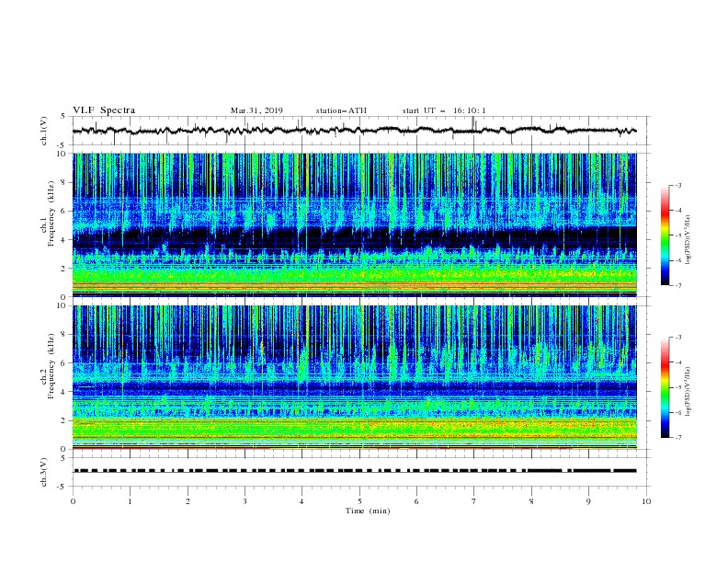Click the "7" tick on the time axis
728x563 pixels.
474,501
